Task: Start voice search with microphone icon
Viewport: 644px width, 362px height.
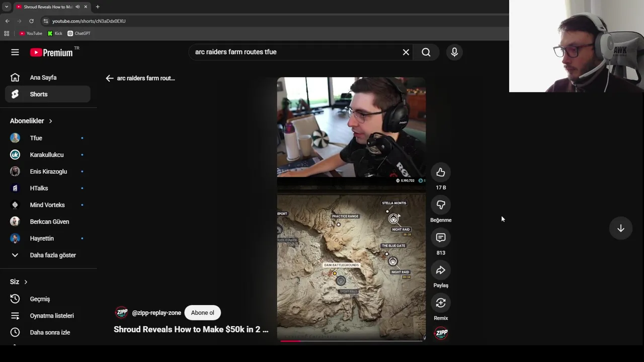Action: click(x=454, y=52)
